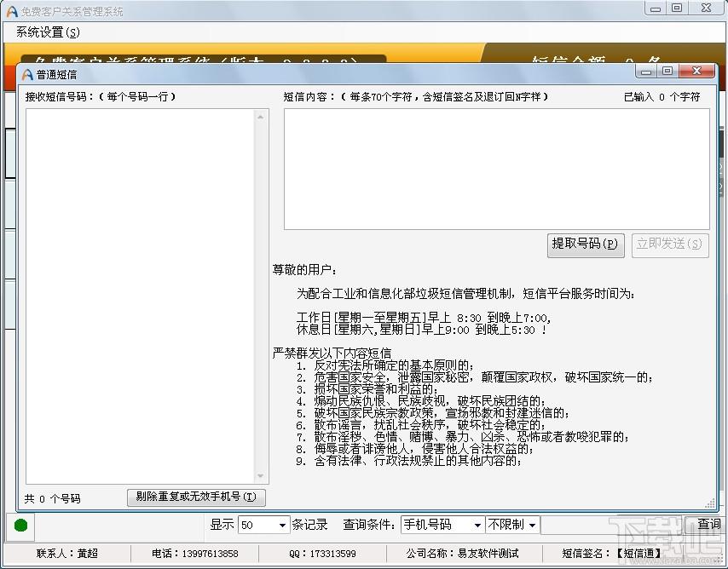Minimize the main 免费客户关系管理系统 window
Image resolution: width=728 pixels, height=569 pixels.
coord(655,9)
